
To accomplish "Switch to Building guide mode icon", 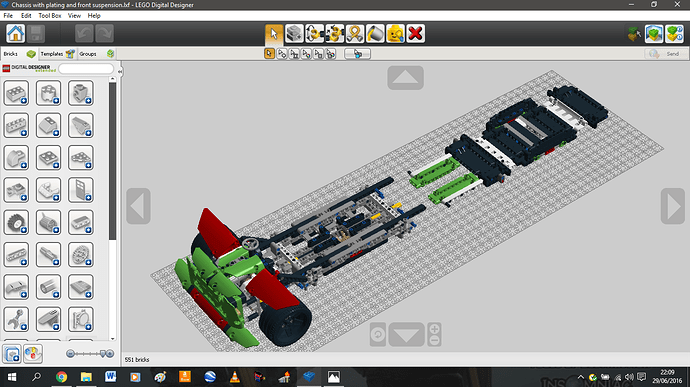I will tap(674, 33).
